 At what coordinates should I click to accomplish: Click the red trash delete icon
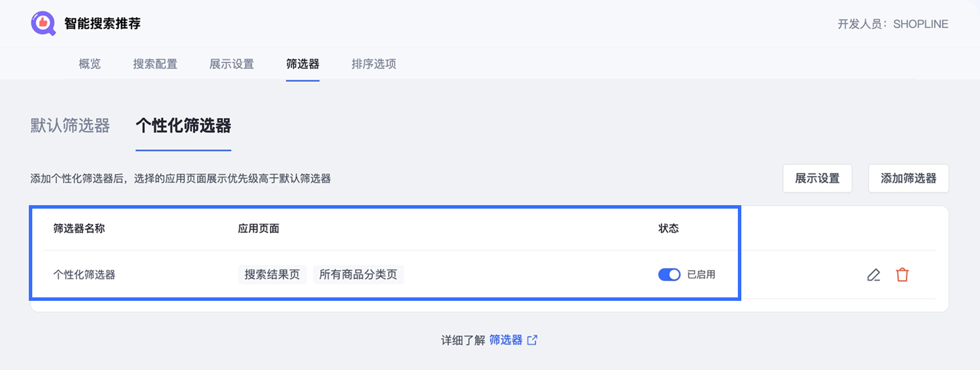(902, 275)
